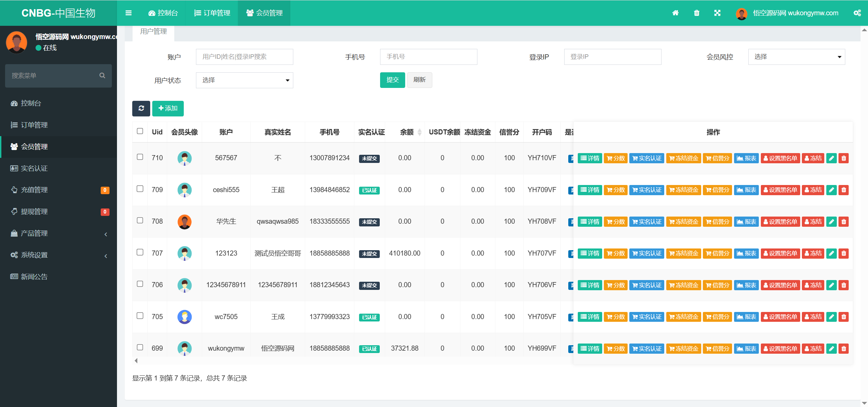The height and width of the screenshot is (407, 868).
Task: Select the checkbox for Uid 707
Action: pos(140,253)
